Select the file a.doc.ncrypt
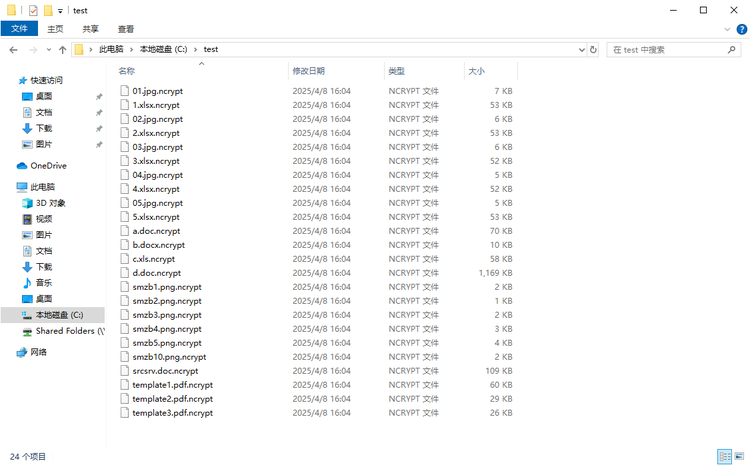750x465 pixels. coord(156,231)
